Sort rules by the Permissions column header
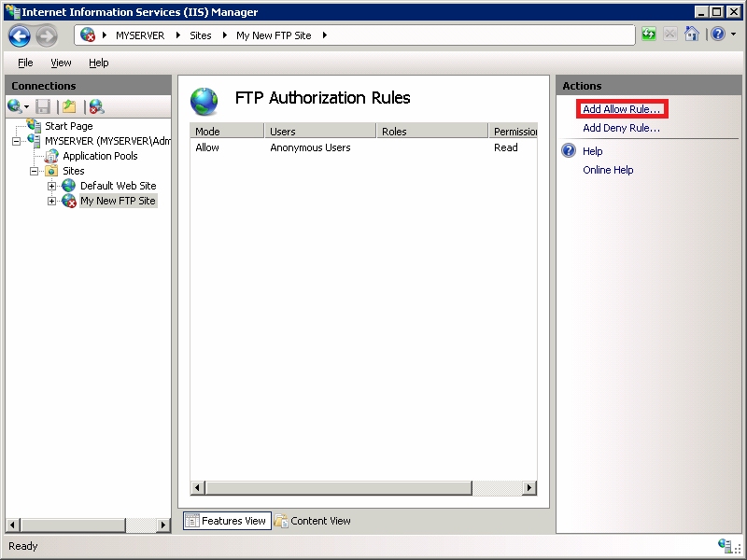Screen dimensions: 747x560 [513, 131]
